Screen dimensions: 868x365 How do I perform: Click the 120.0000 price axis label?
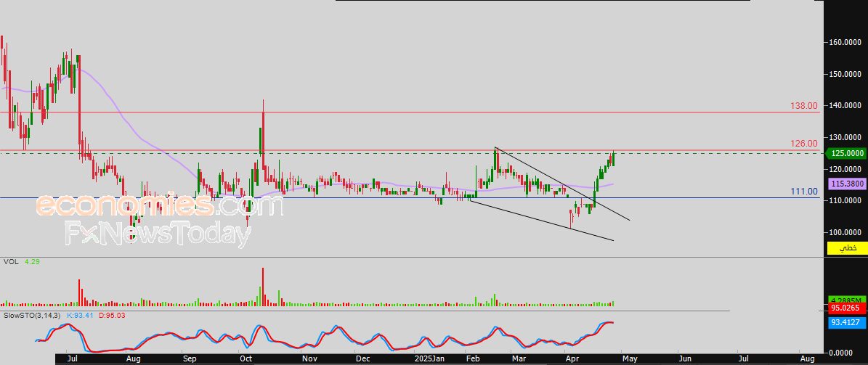click(x=847, y=169)
